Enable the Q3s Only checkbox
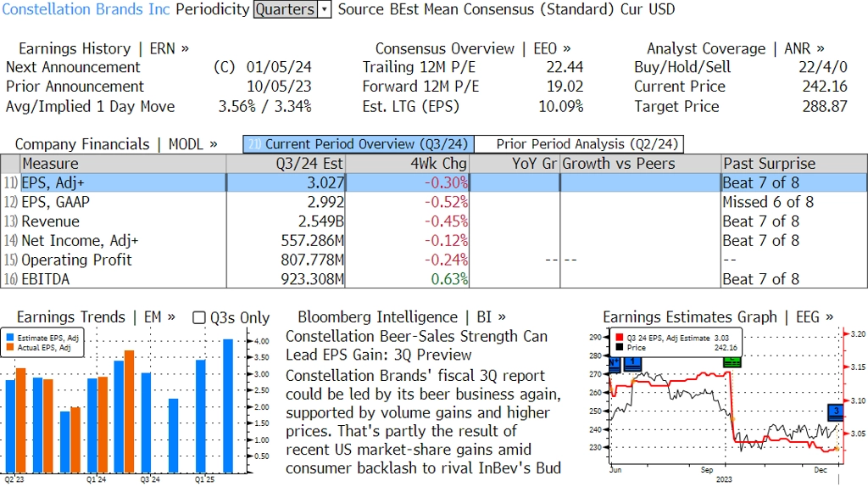Image resolution: width=868 pixels, height=487 pixels. pyautogui.click(x=198, y=317)
